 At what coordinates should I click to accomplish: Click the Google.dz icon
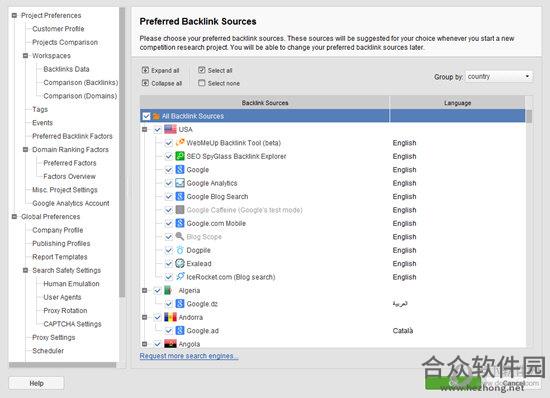(x=180, y=304)
